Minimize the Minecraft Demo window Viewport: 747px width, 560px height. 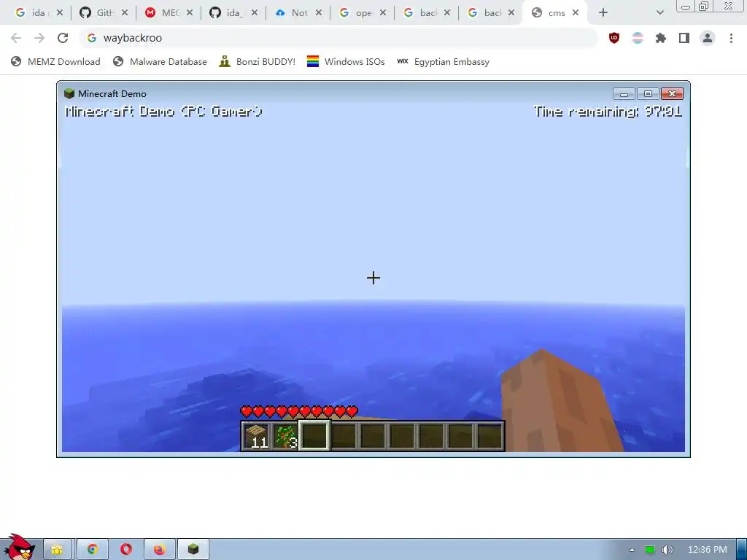click(624, 94)
